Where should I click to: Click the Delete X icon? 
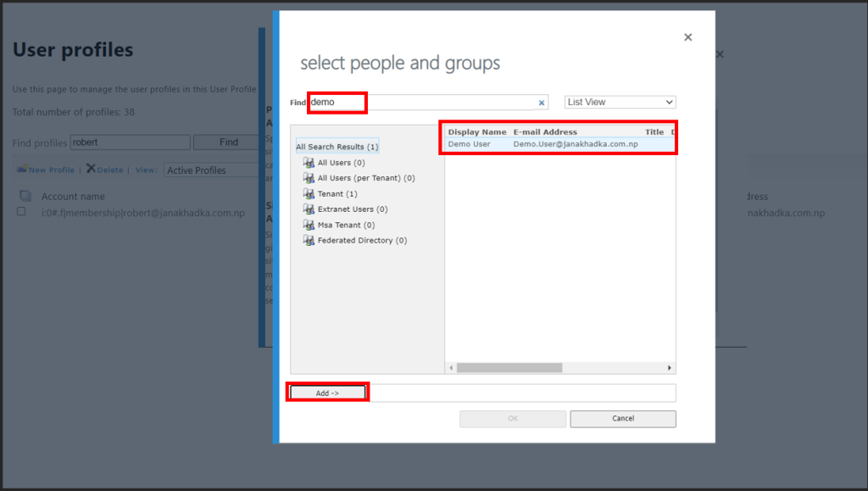(x=91, y=168)
